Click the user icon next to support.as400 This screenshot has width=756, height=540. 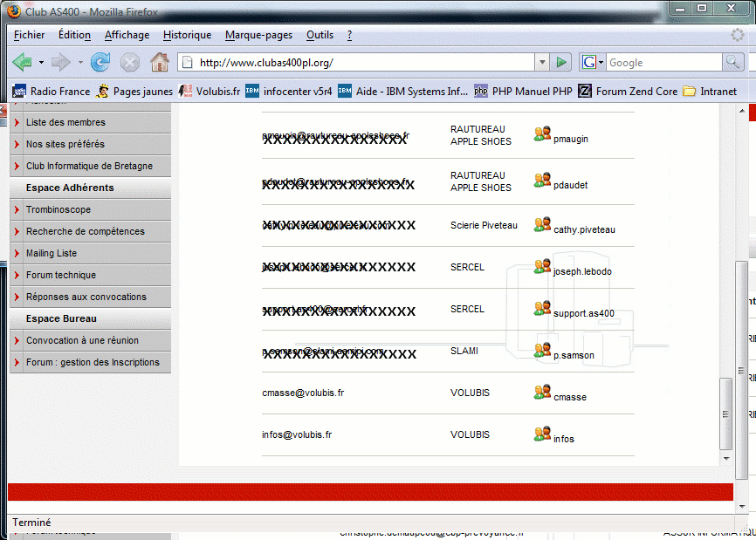[x=542, y=308]
